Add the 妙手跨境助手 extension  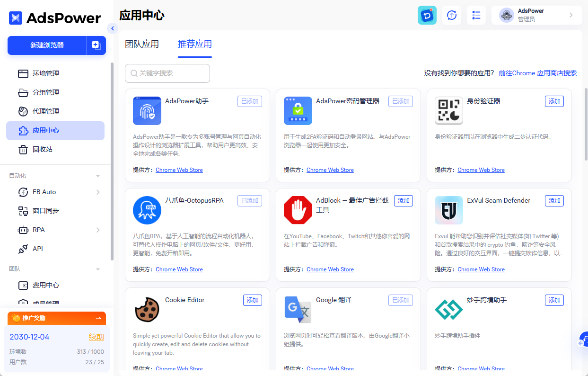click(554, 300)
